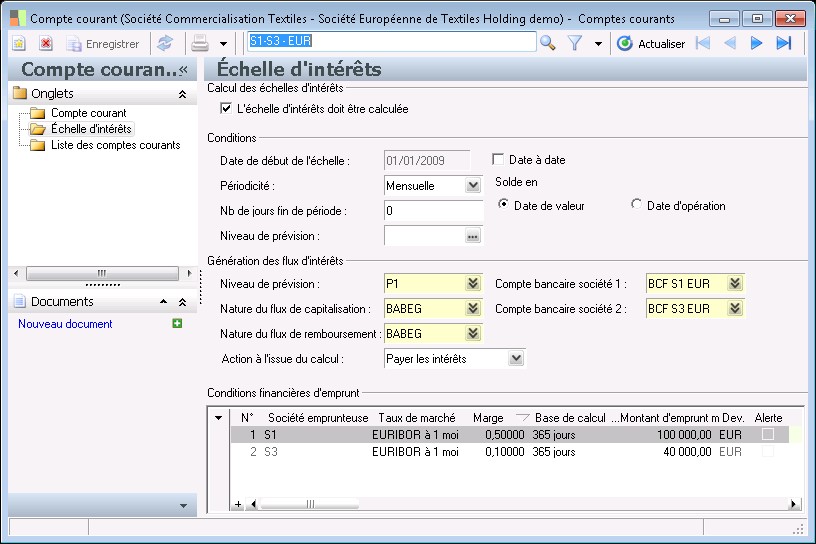This screenshot has height=544, width=816.
Task: Go to the first record arrow
Action: (x=703, y=43)
